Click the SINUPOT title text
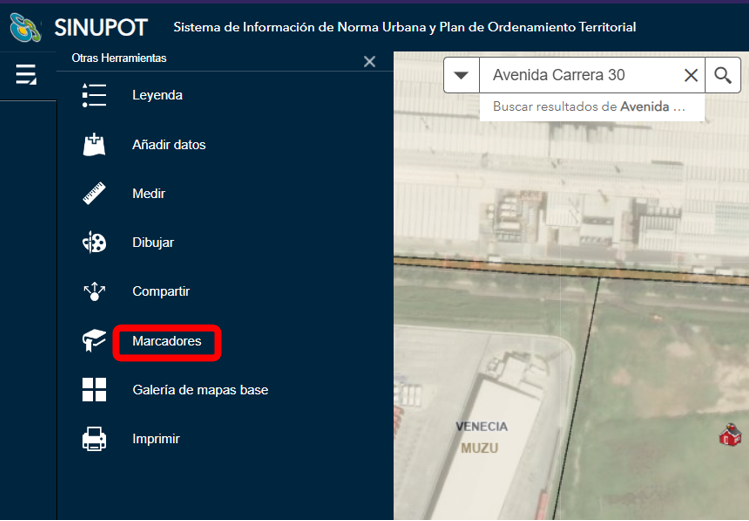The width and height of the screenshot is (749, 521). tap(101, 28)
